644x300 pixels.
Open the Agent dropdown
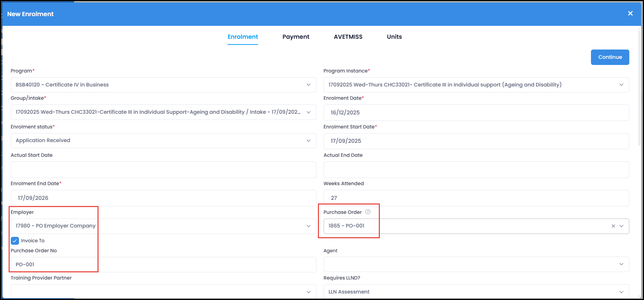click(x=476, y=264)
